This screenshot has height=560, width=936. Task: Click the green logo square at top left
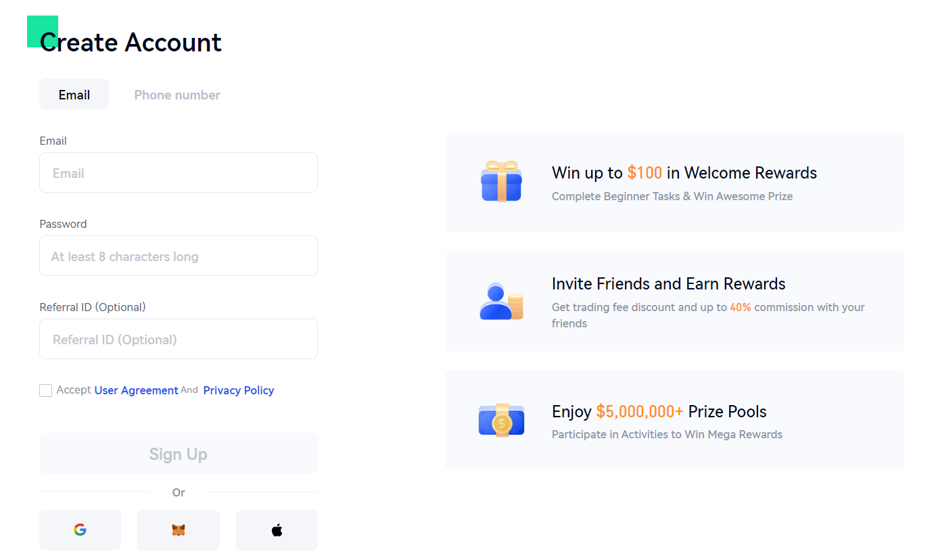42,31
